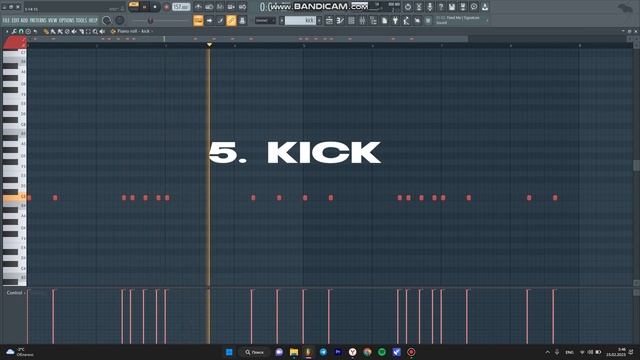Disable the orange link toggle button
This screenshot has height=360, width=640.
231,20
